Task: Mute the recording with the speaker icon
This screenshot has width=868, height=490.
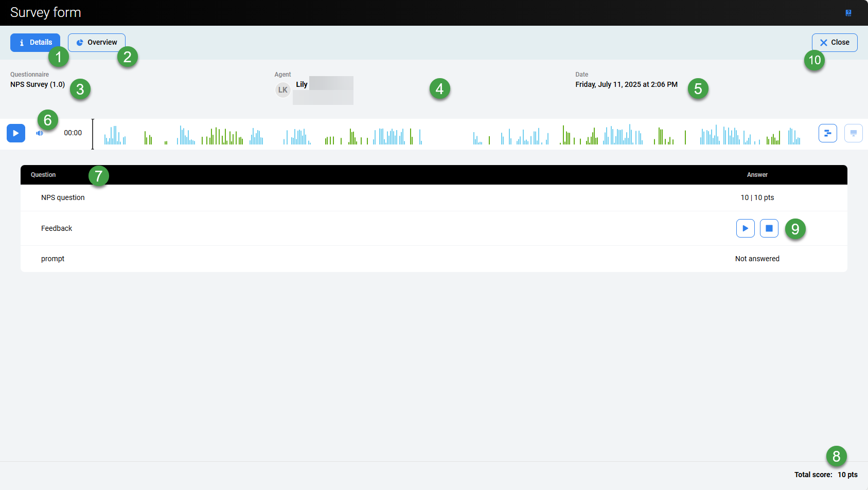Action: click(x=40, y=133)
